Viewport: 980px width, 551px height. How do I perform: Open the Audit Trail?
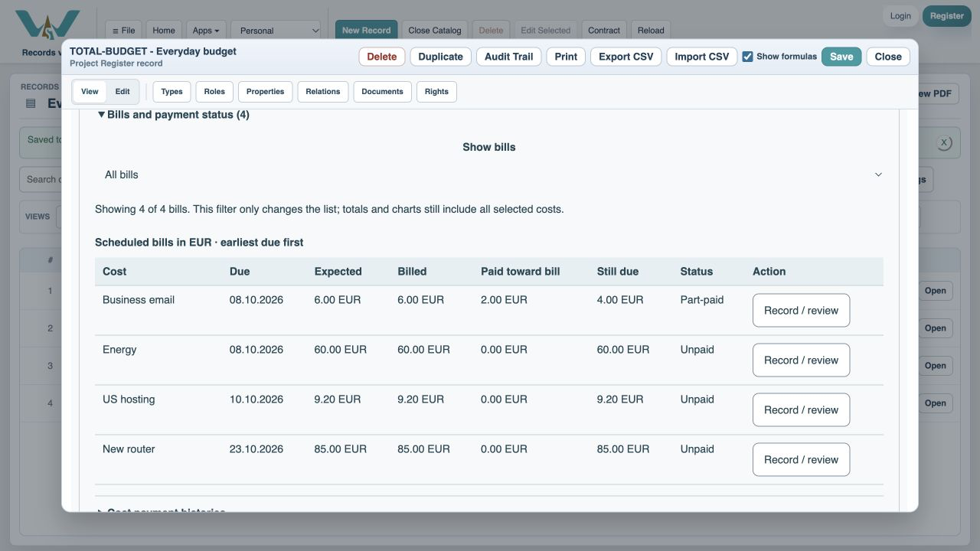(508, 57)
